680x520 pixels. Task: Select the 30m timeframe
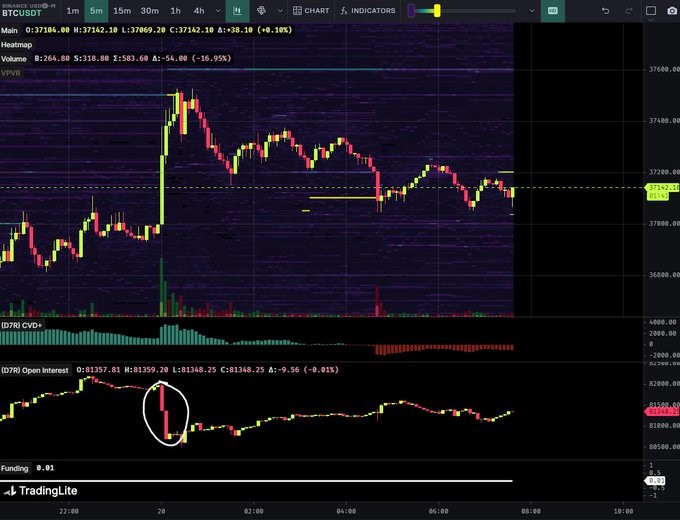click(x=150, y=11)
